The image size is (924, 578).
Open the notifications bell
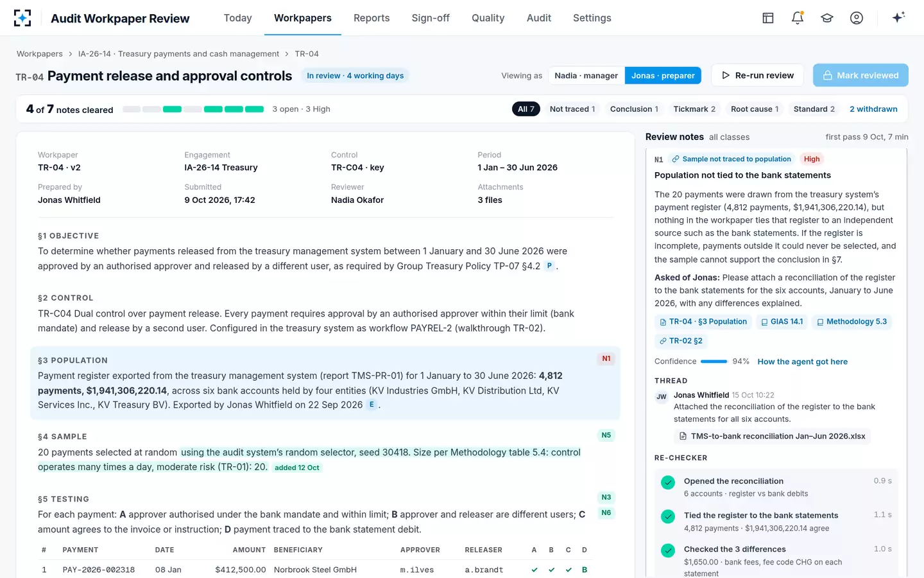[798, 18]
